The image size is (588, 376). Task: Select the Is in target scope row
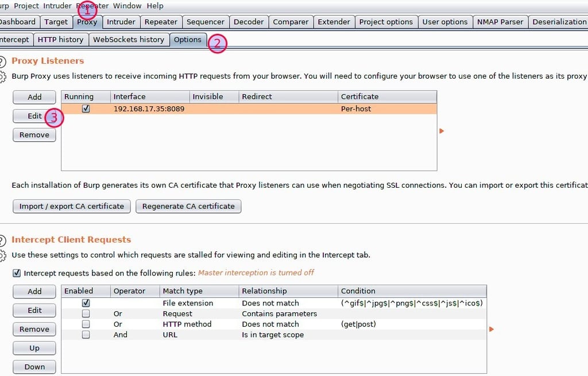click(x=274, y=335)
